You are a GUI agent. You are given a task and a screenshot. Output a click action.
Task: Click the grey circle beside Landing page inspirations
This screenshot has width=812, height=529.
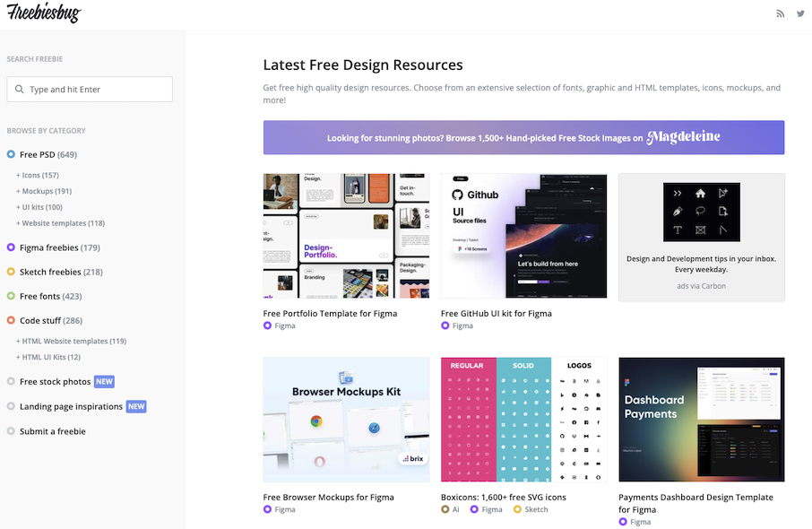coord(11,406)
